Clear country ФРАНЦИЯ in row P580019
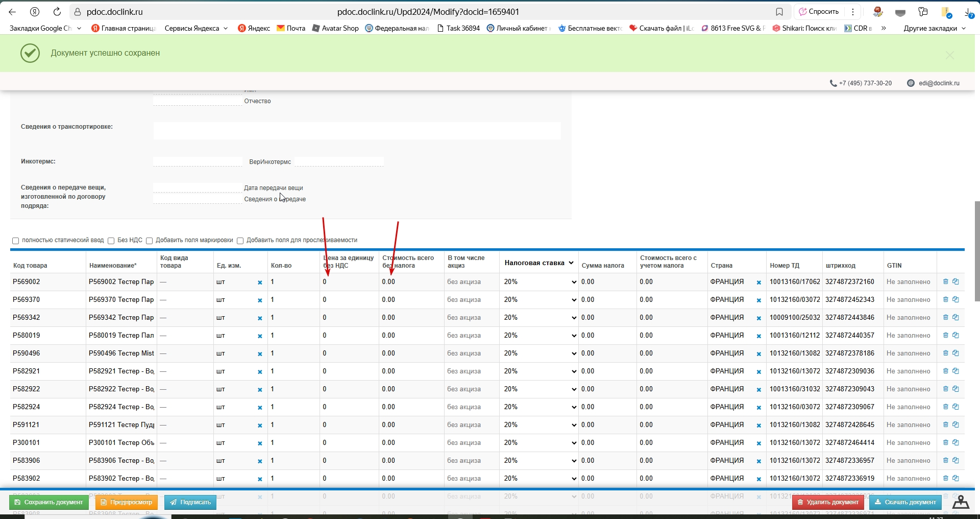The width and height of the screenshot is (980, 519). point(759,336)
